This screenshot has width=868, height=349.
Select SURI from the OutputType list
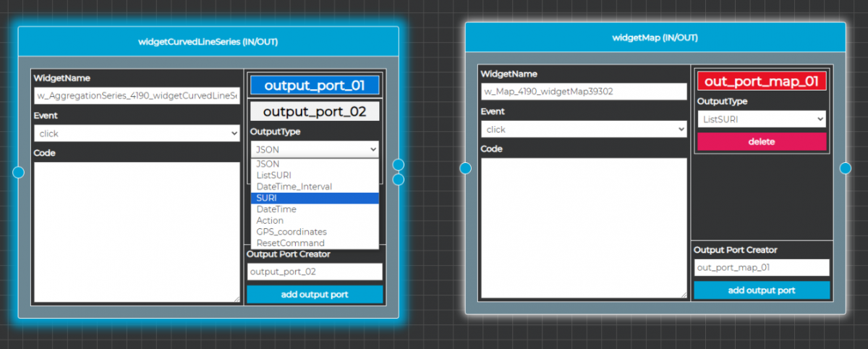[x=315, y=198]
